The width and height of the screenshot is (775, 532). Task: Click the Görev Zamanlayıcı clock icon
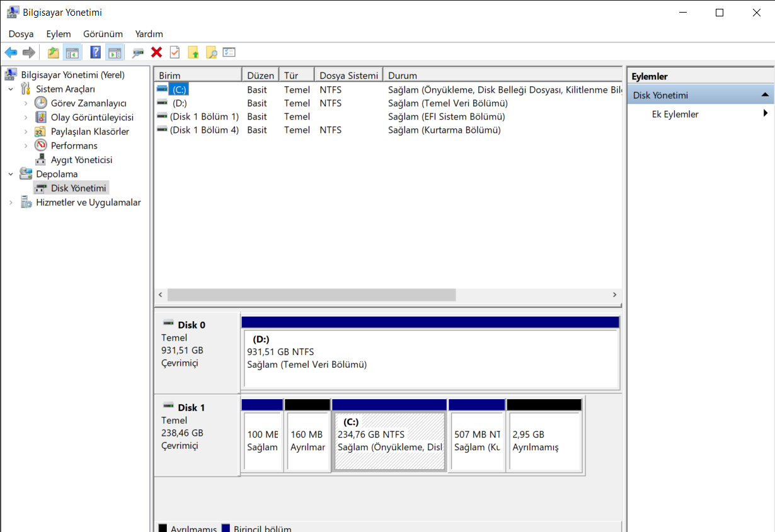click(x=41, y=103)
